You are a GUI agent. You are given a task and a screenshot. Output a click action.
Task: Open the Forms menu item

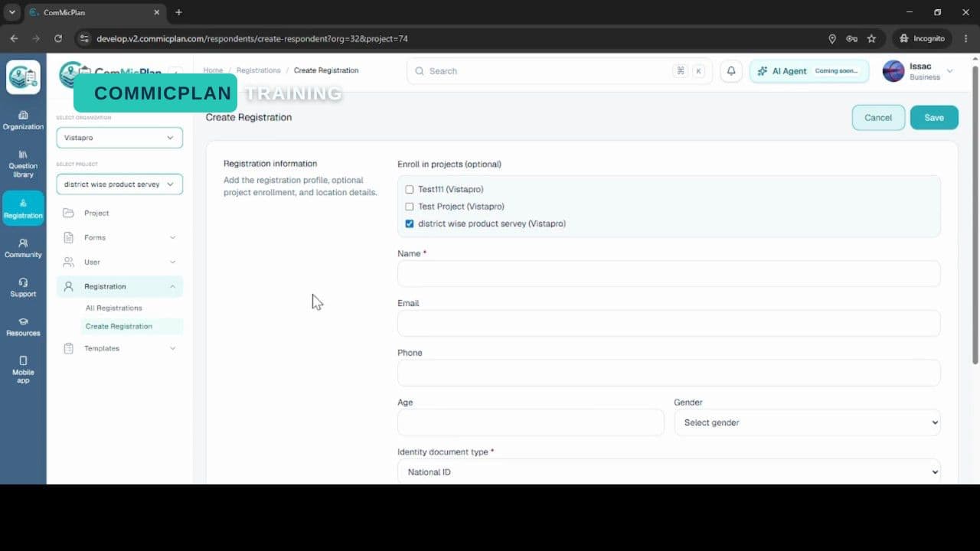[x=119, y=237]
